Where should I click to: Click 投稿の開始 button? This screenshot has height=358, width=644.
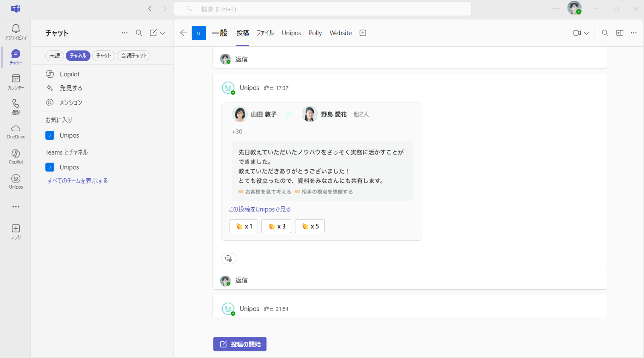click(240, 344)
